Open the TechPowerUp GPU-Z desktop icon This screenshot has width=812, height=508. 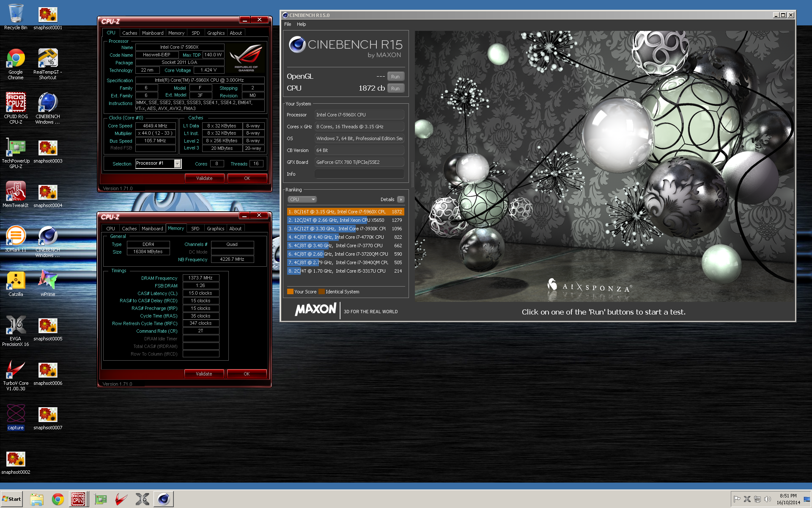click(x=16, y=153)
